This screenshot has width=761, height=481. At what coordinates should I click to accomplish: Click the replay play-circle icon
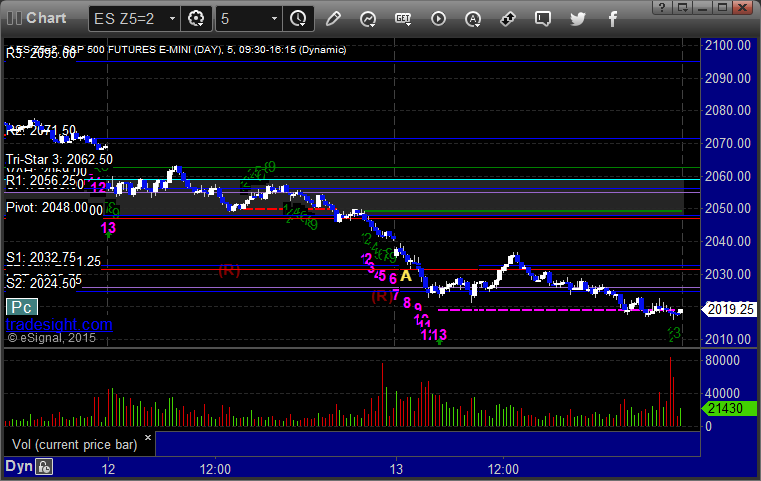(x=438, y=19)
